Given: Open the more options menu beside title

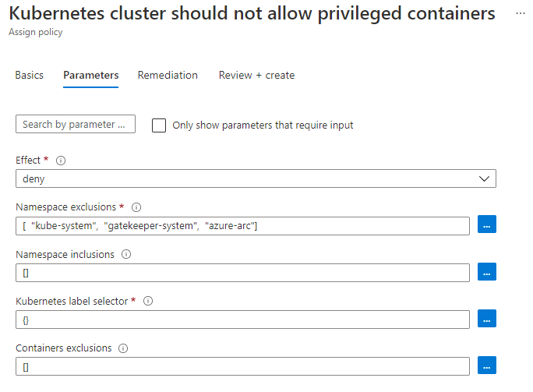Looking at the screenshot, I should pyautogui.click(x=521, y=14).
